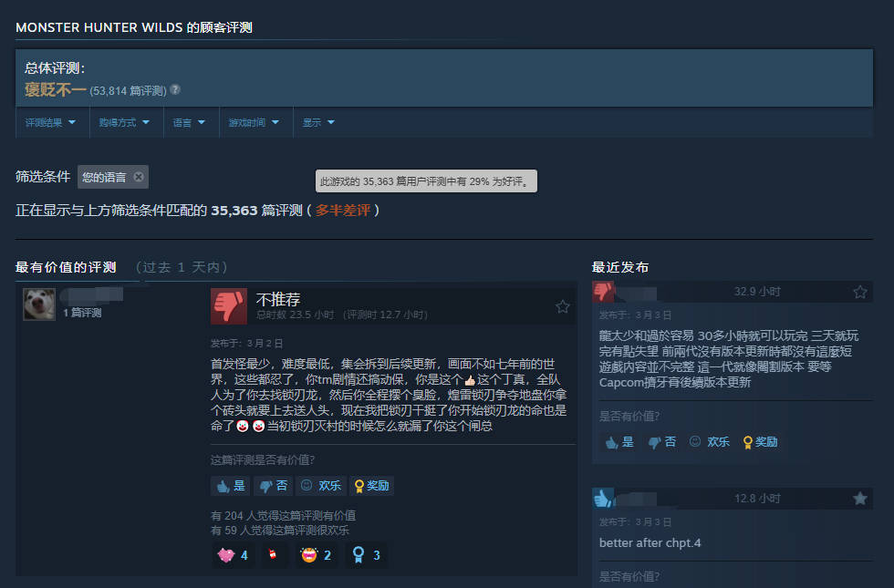Click the help question mark beside review count
This screenshot has height=588, width=894.
175,89
